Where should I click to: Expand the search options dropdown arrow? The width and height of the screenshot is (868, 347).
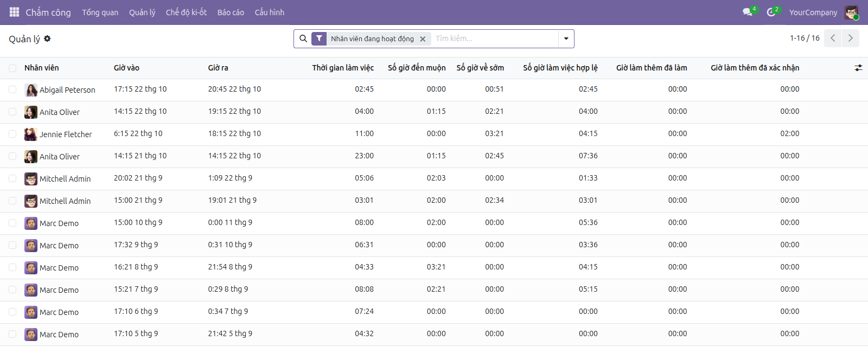pos(566,38)
